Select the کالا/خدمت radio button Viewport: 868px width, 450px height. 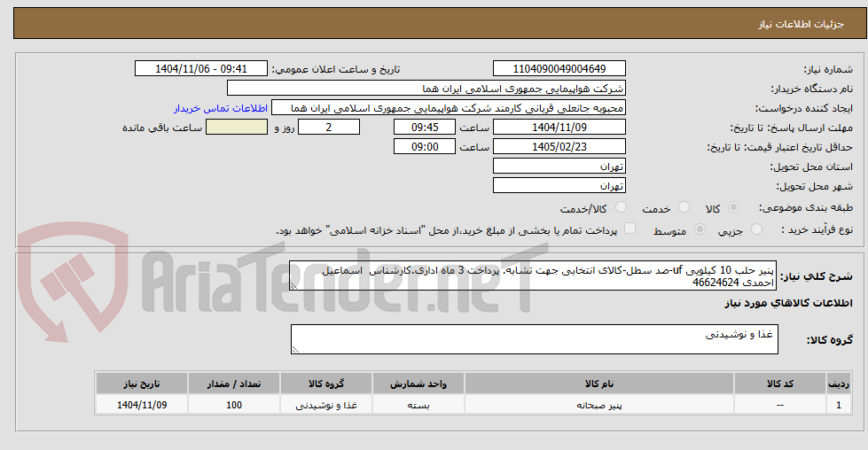[x=622, y=207]
